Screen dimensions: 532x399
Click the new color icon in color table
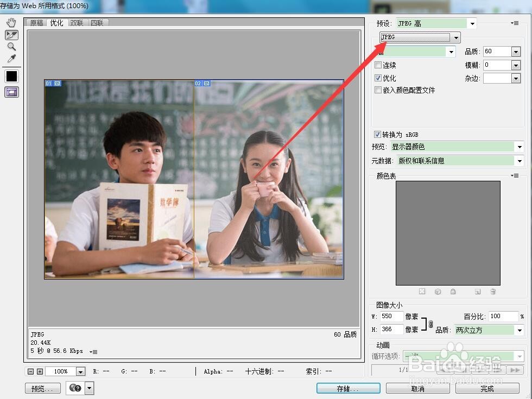tap(478, 292)
